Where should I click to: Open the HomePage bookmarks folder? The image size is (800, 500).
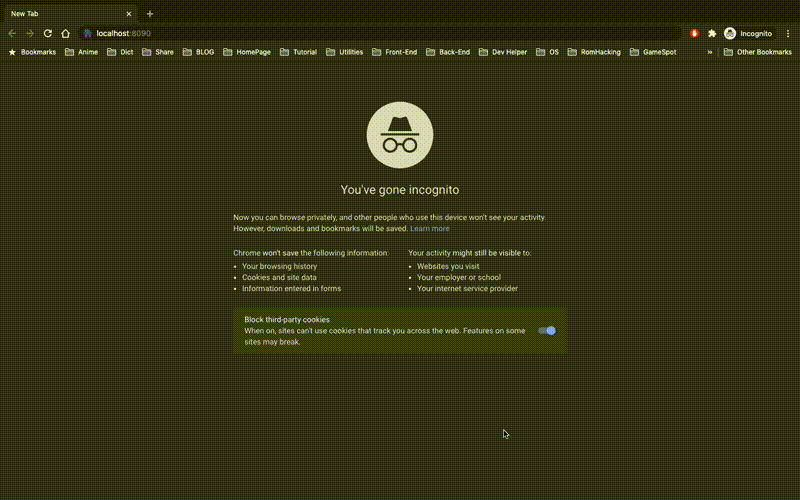pyautogui.click(x=247, y=52)
